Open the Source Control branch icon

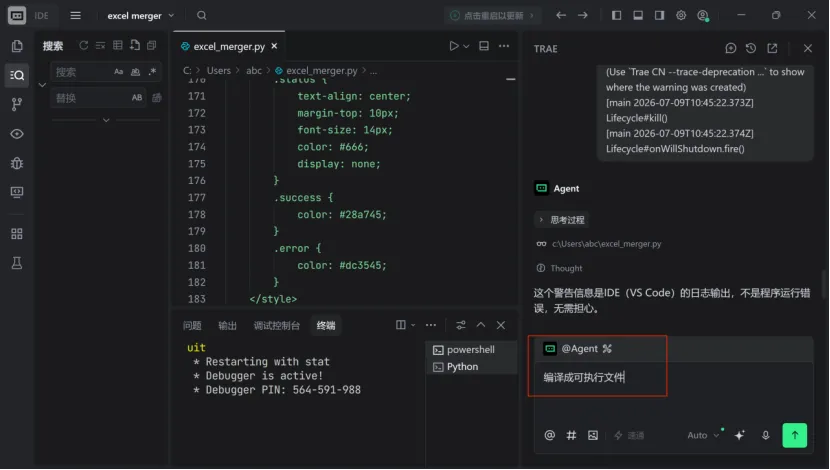17,104
